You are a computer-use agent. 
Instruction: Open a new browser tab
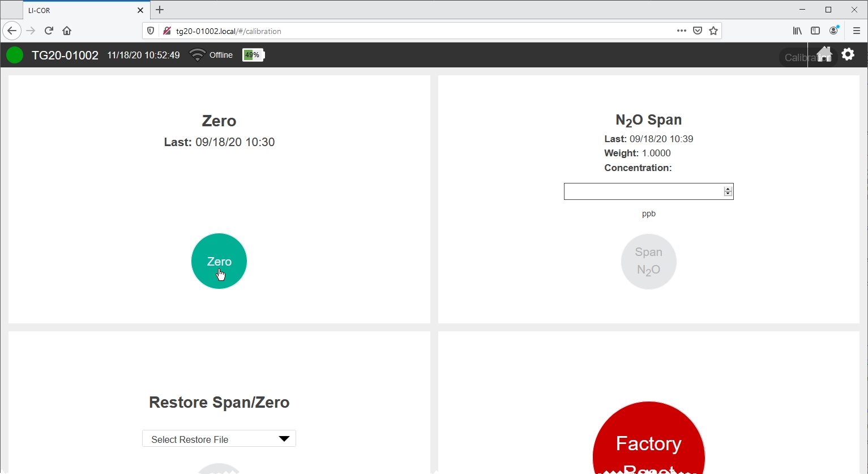[x=160, y=10]
